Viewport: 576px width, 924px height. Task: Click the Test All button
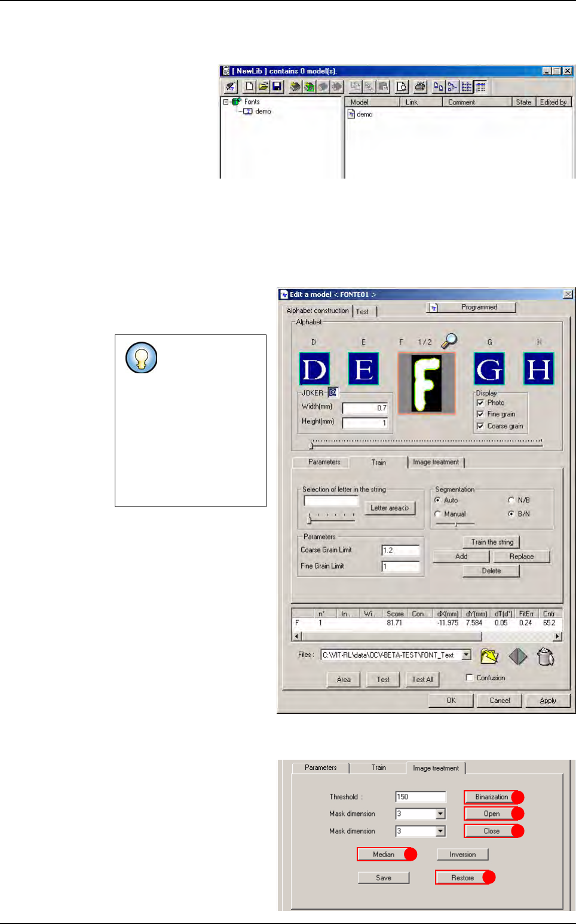tap(422, 679)
